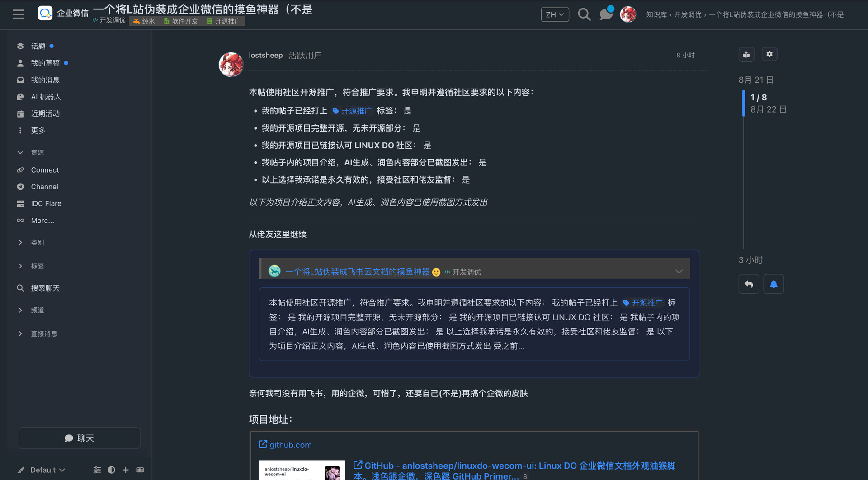Open quoted topic 一个将L站伪装成飞书云文档的摸鱼神器
The width and height of the screenshot is (868, 480).
(358, 272)
